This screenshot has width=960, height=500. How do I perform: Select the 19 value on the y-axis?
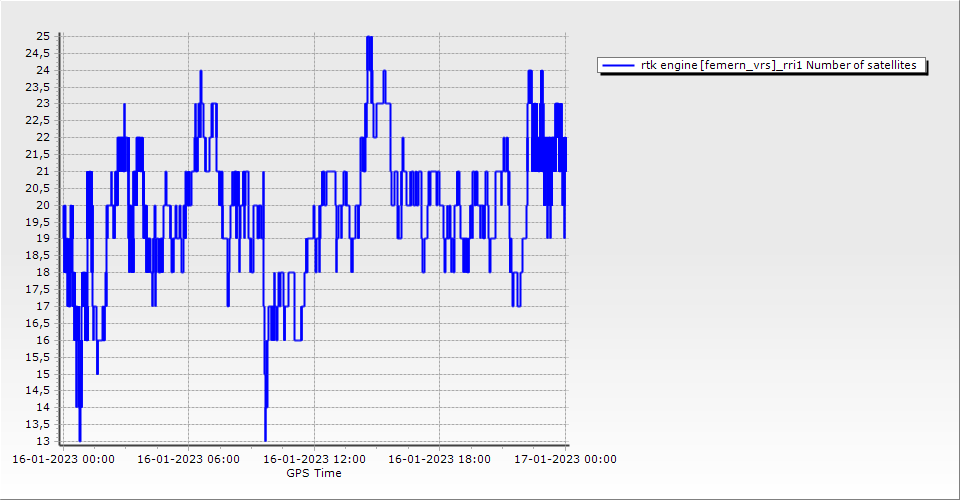click(x=43, y=238)
